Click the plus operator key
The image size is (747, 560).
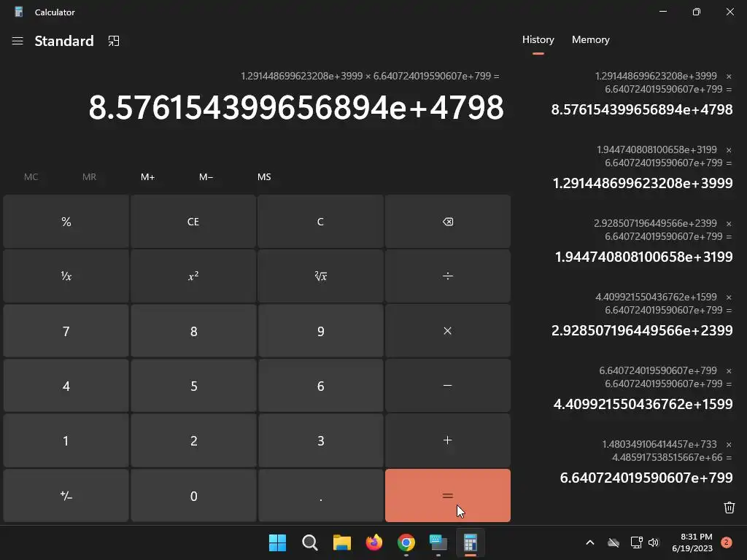448,440
